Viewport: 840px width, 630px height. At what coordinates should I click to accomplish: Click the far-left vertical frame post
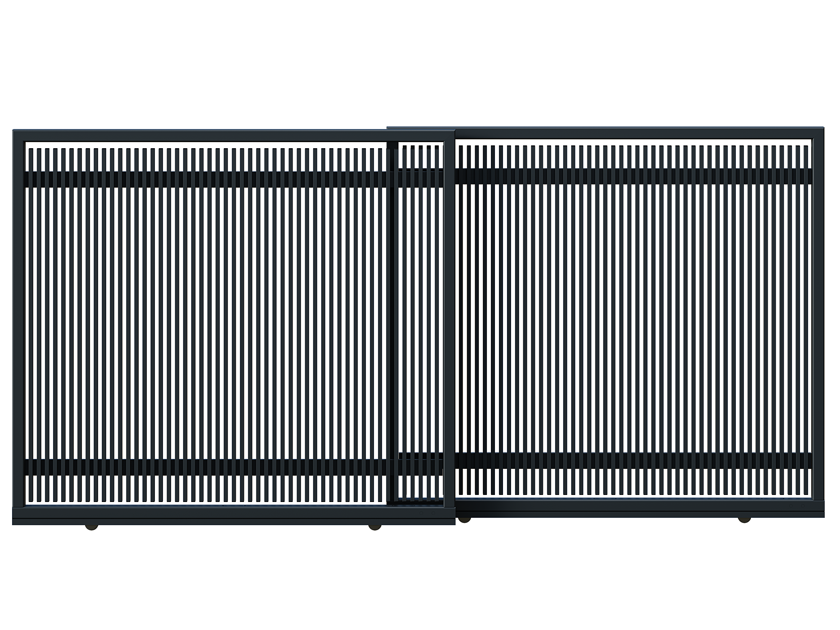(x=18, y=323)
